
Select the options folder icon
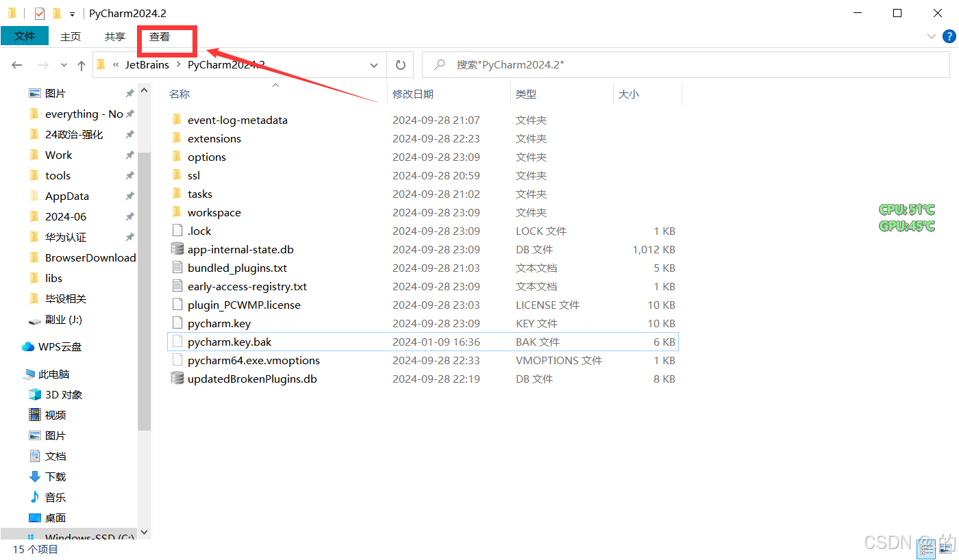click(177, 157)
